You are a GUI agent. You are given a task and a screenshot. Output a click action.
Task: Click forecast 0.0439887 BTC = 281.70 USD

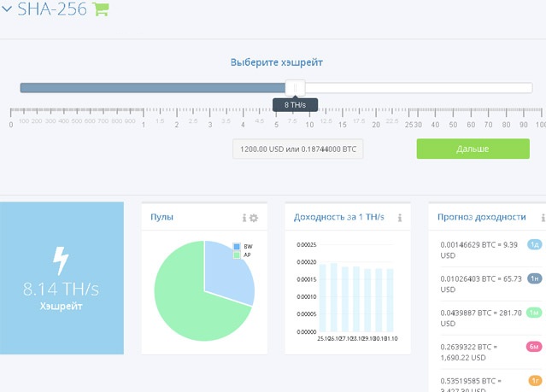pyautogui.click(x=481, y=319)
